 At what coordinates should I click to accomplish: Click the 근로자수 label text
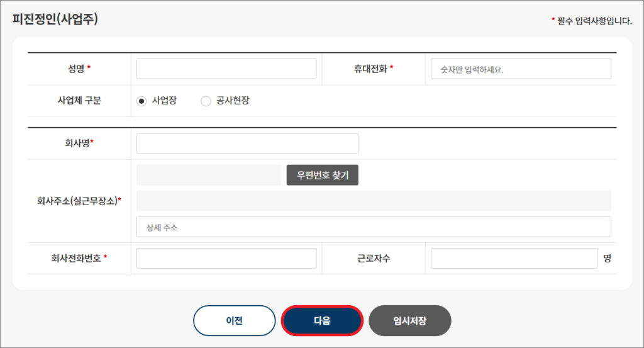click(373, 258)
